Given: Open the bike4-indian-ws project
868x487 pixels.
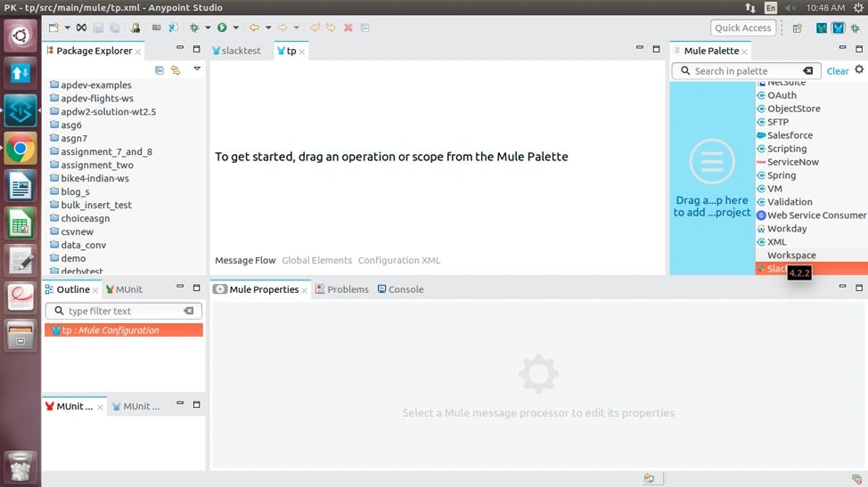Looking at the screenshot, I should pyautogui.click(x=89, y=178).
